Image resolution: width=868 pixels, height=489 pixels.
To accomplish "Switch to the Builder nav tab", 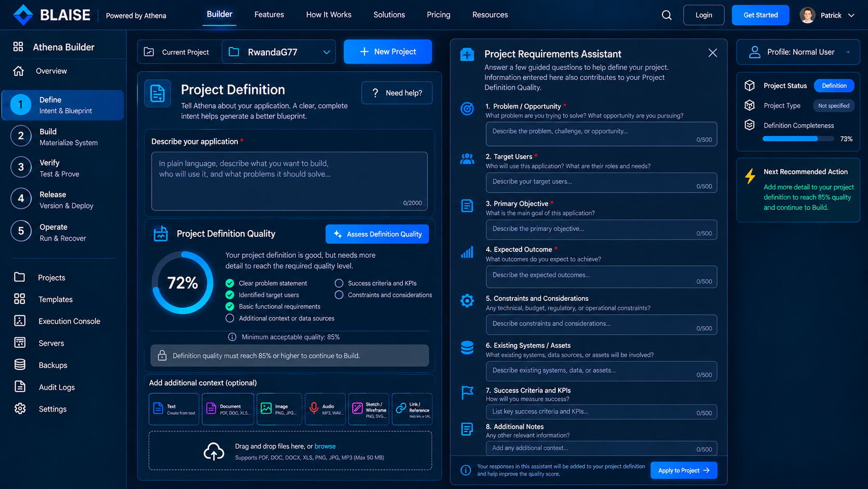I will 220,14.
